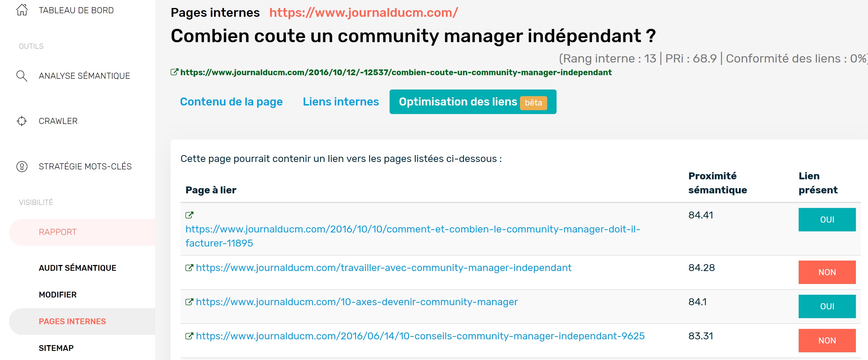Click the bêta badge on Optimisation tab

(533, 102)
